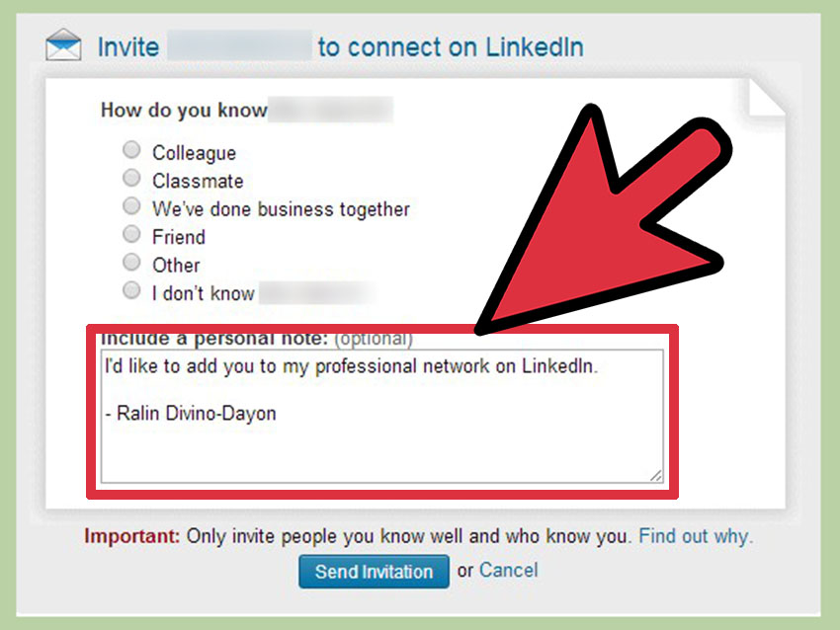Click the "Invite to connect on LinkedIn" heading
Viewport: 840px width, 630px height.
click(x=450, y=46)
